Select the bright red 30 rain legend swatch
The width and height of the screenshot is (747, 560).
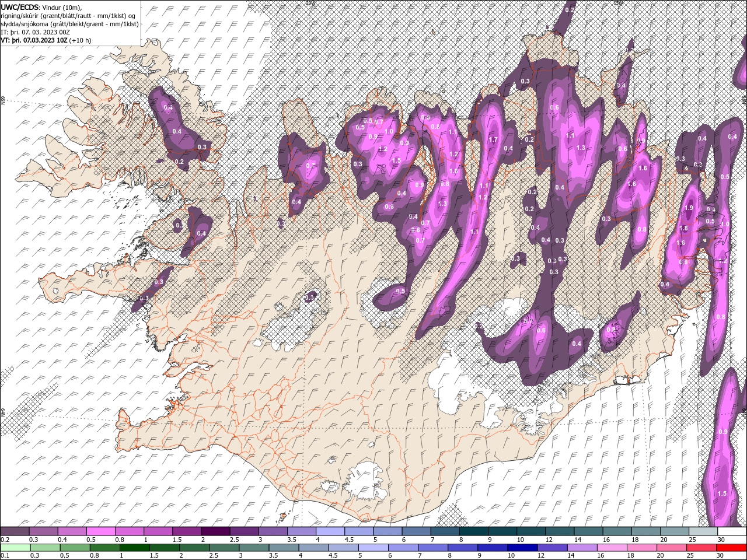coord(732,548)
